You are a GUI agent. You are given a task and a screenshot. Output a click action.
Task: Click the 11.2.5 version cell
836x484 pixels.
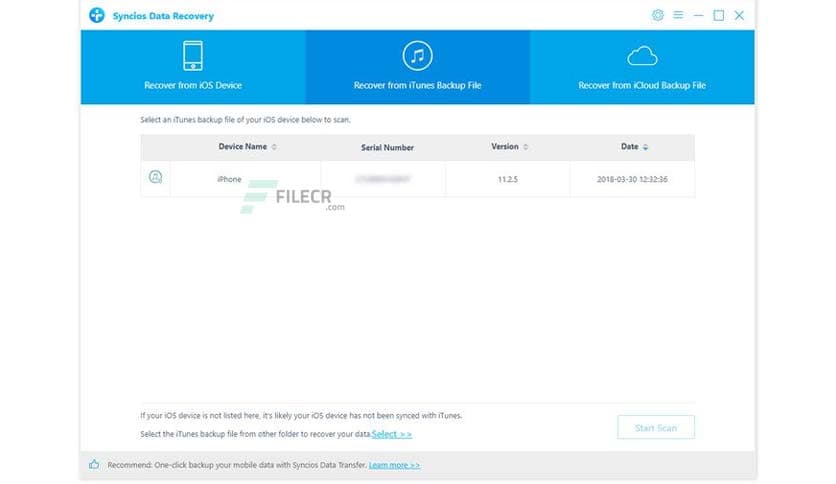(x=508, y=179)
